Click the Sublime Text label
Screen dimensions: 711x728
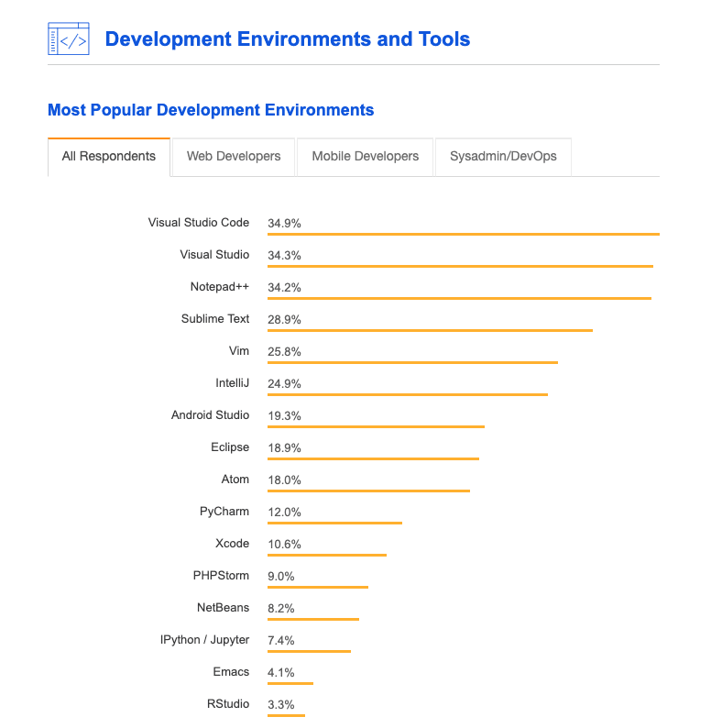pyautogui.click(x=215, y=318)
